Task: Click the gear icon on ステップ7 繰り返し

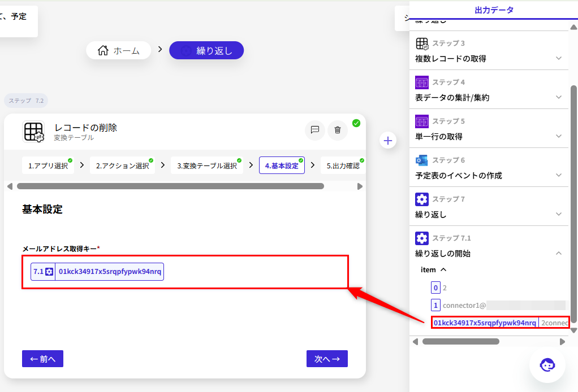Action: 421,199
